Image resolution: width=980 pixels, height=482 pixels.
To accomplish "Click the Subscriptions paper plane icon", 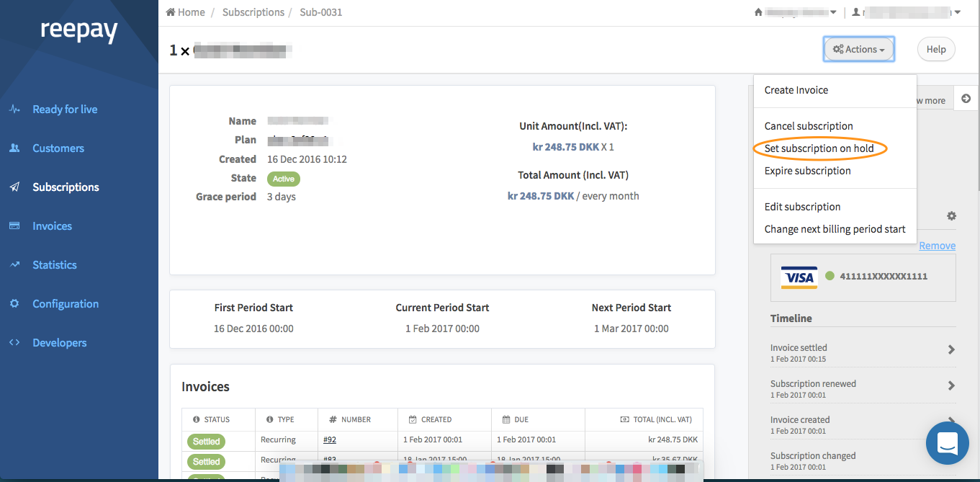I will point(14,187).
